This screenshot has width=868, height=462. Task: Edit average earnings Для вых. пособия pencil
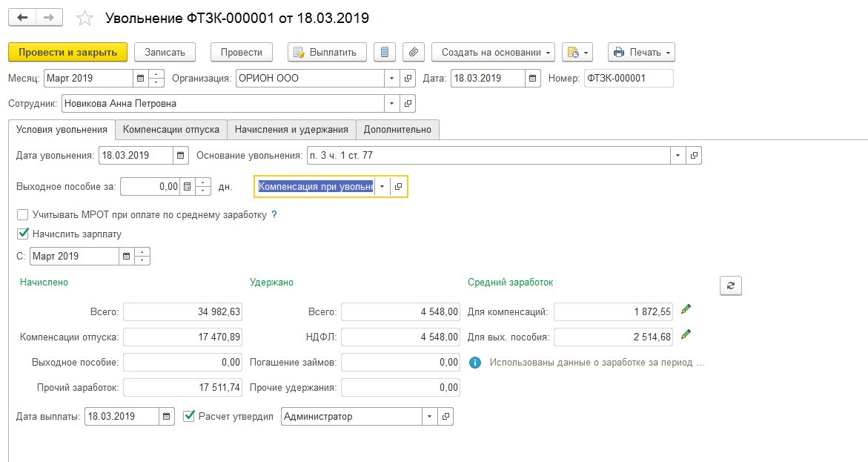click(x=686, y=334)
